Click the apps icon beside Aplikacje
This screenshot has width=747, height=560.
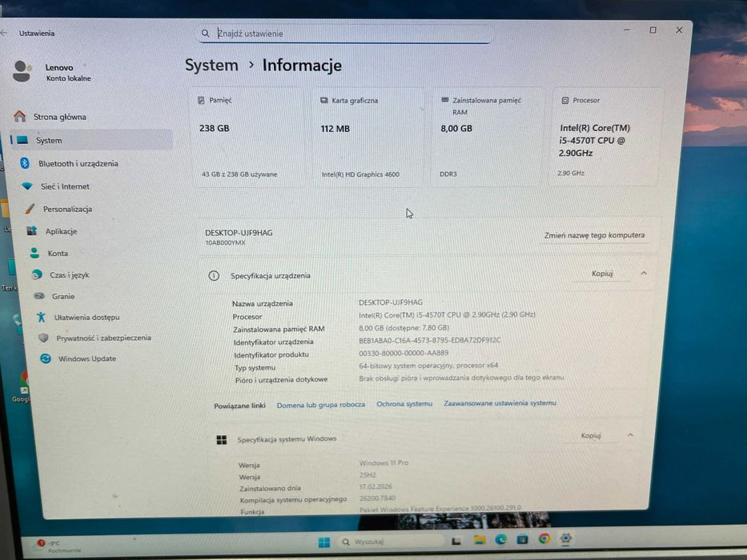click(32, 231)
